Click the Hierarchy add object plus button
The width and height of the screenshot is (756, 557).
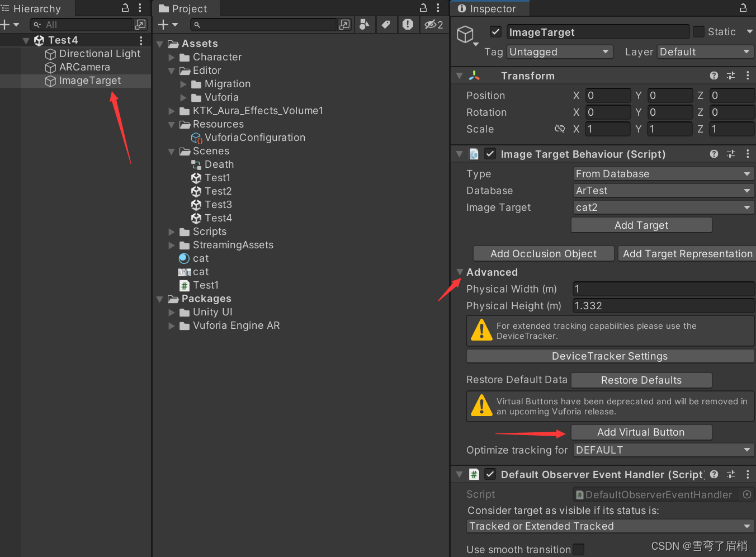5,25
